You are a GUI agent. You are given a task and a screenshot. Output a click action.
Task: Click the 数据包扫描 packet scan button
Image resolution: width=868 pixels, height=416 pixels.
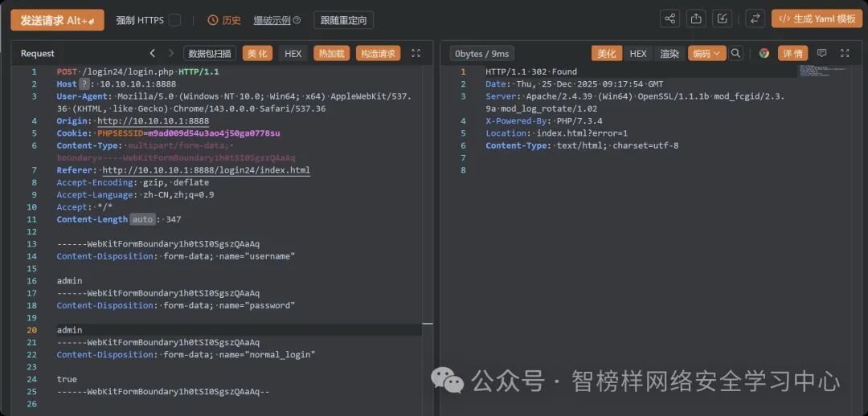coord(210,53)
